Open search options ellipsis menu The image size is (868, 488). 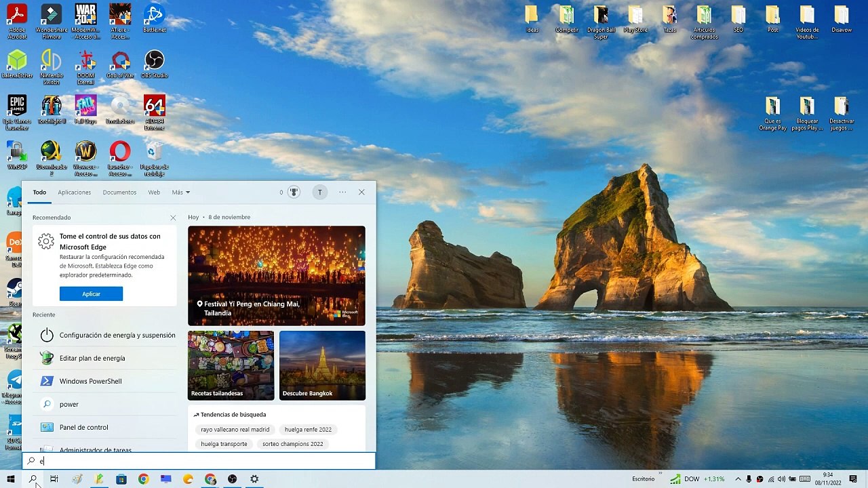(x=342, y=192)
